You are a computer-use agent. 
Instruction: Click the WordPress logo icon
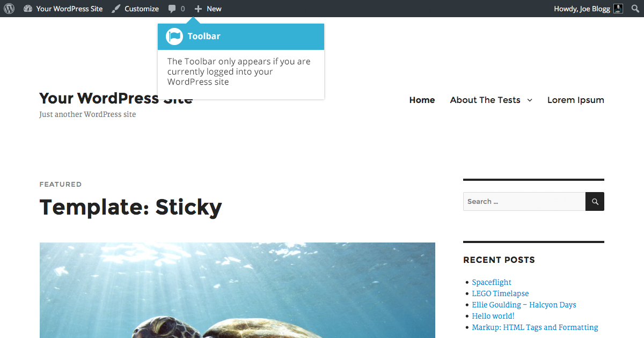point(9,9)
